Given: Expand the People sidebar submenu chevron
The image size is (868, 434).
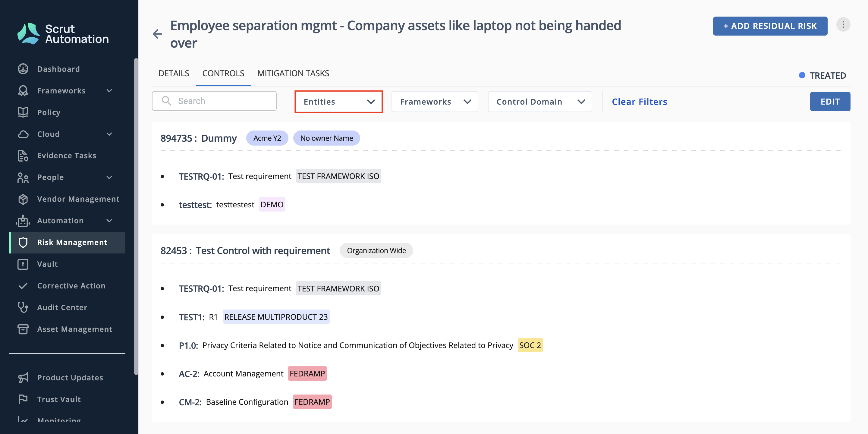Looking at the screenshot, I should coord(109,177).
